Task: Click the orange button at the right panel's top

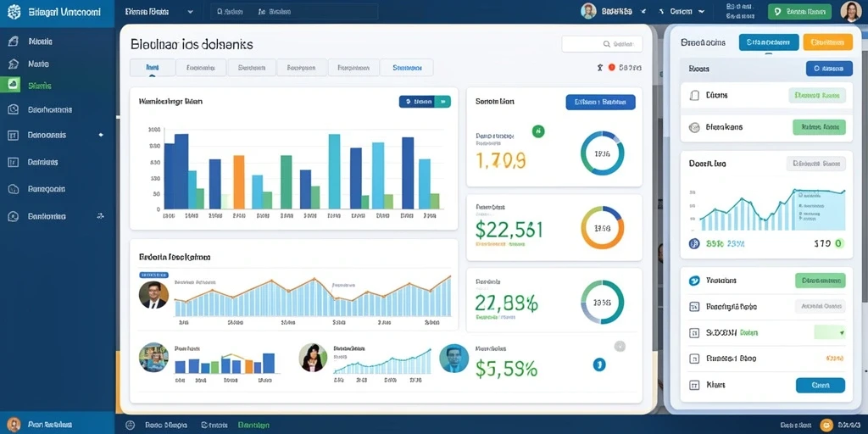Action: 827,42
